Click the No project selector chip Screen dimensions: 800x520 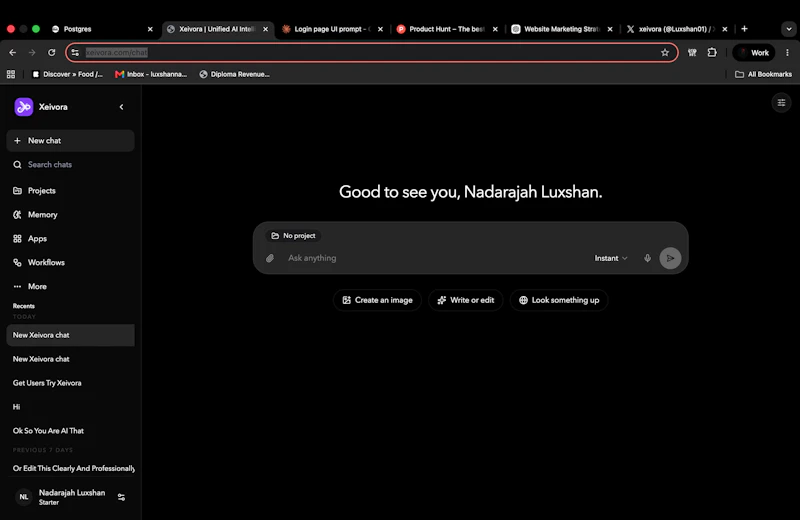(293, 236)
